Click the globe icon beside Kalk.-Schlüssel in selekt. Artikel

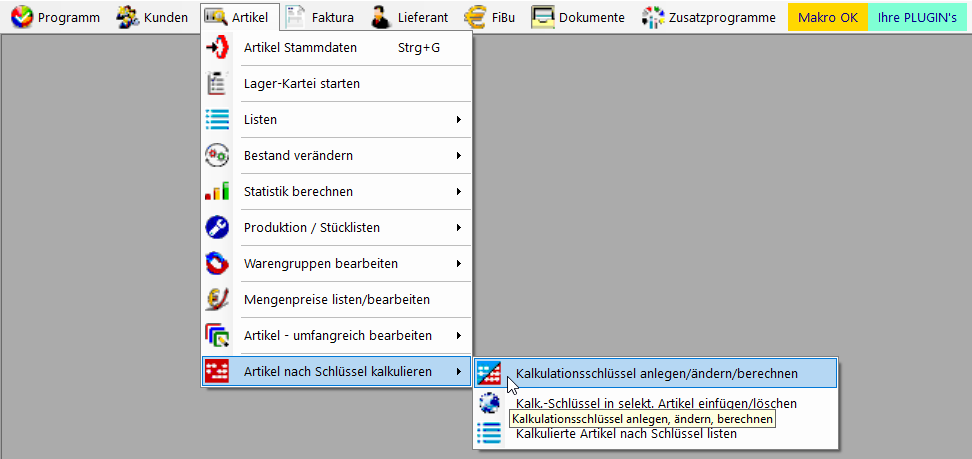[489, 403]
